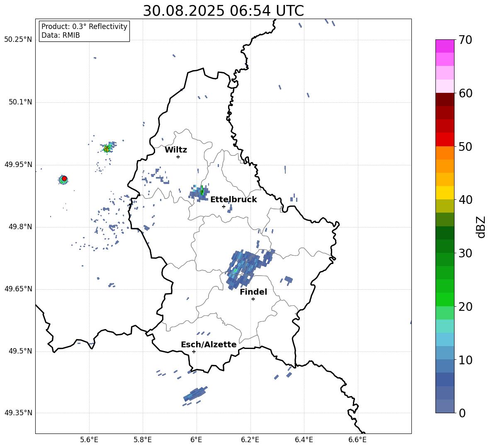Click the Findel city label
491x448 pixels.
[253, 292]
